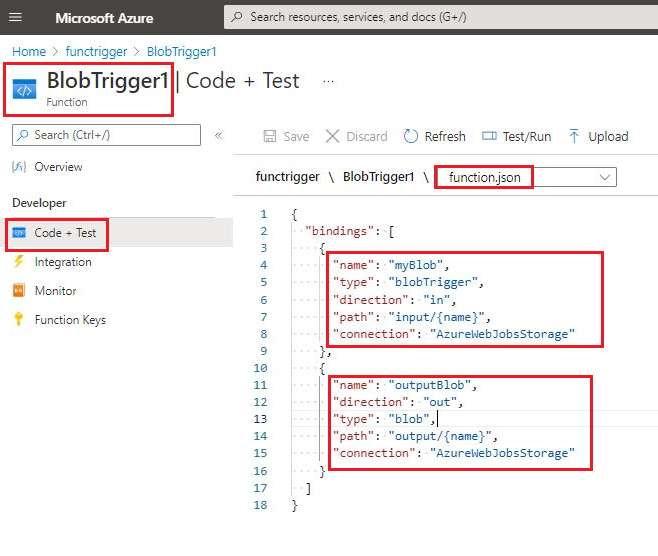Focus the sidebar Search (Ctrl+/) field

106,135
